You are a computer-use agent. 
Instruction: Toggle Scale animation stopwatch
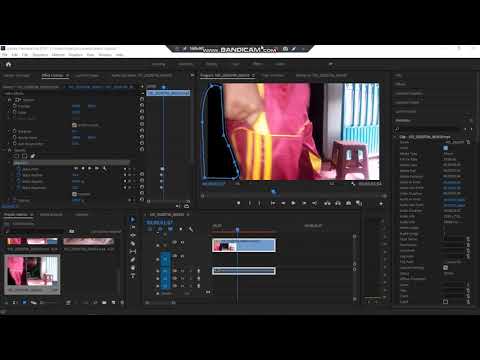pyautogui.click(x=15, y=112)
